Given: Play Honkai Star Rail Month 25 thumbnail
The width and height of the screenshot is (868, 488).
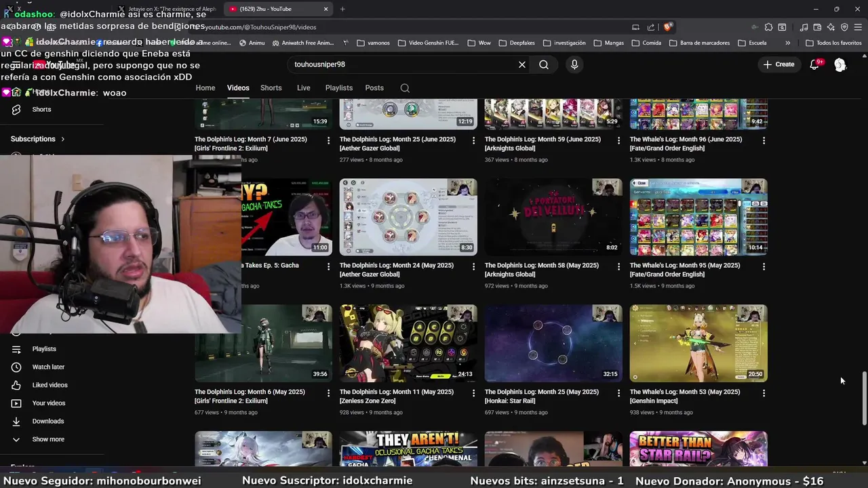Looking at the screenshot, I should click(553, 344).
